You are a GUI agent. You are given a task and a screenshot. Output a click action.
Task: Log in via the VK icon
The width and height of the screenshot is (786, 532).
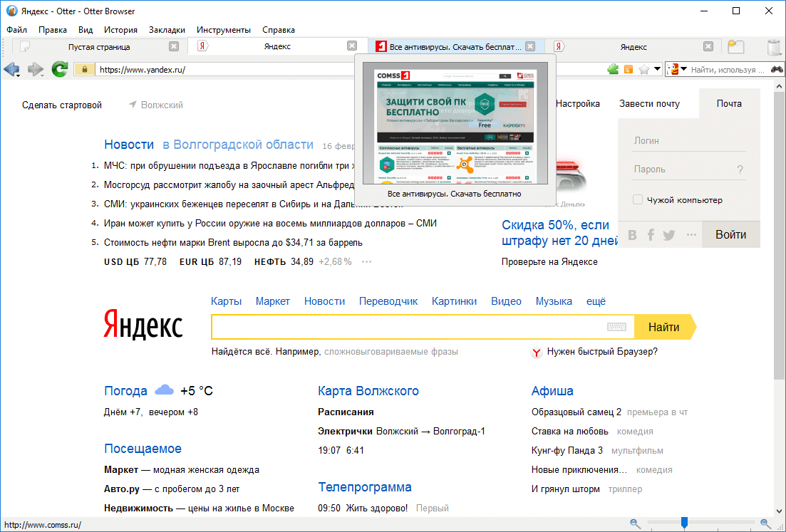pos(633,235)
